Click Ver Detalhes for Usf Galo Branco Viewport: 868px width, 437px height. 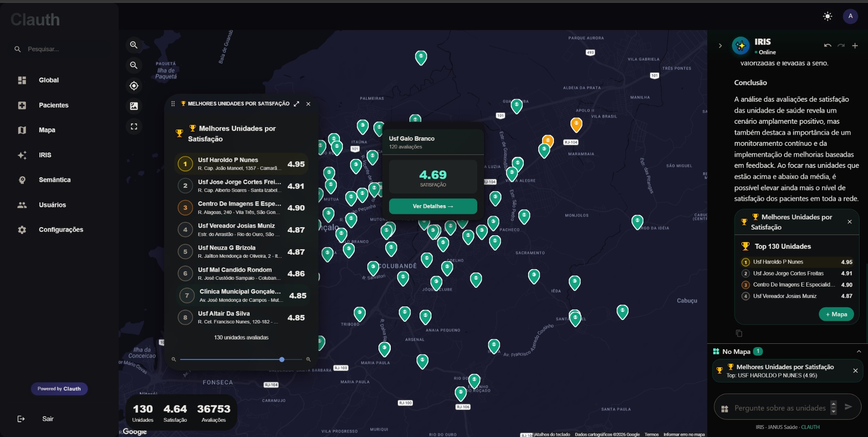click(x=432, y=206)
